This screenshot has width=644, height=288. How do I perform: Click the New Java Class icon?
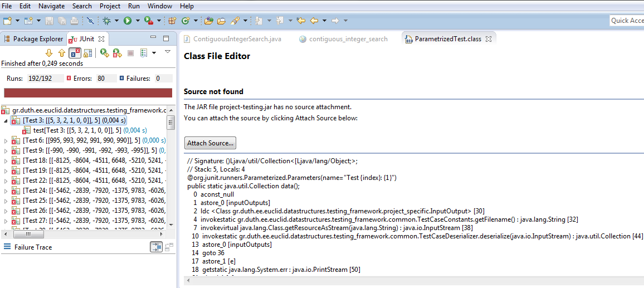(185, 21)
